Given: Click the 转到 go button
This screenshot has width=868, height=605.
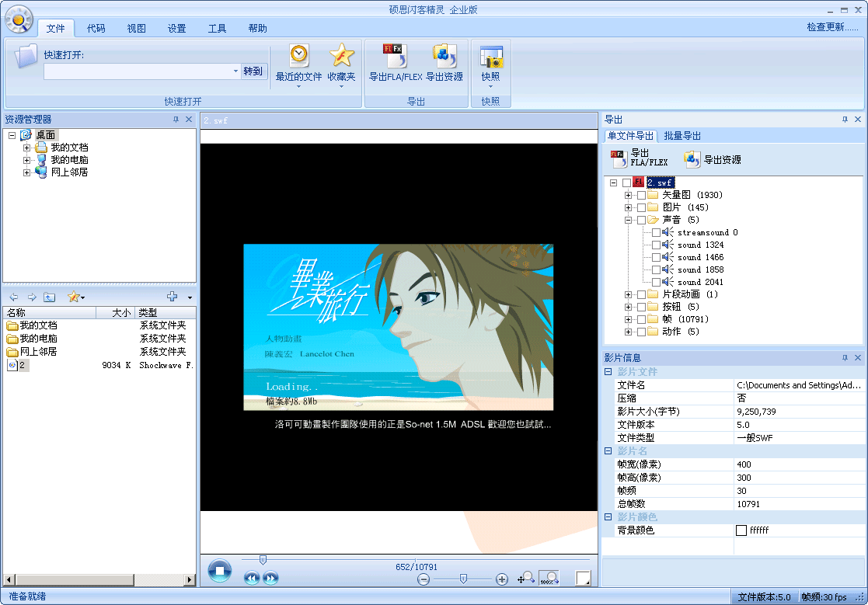Looking at the screenshot, I should (253, 71).
